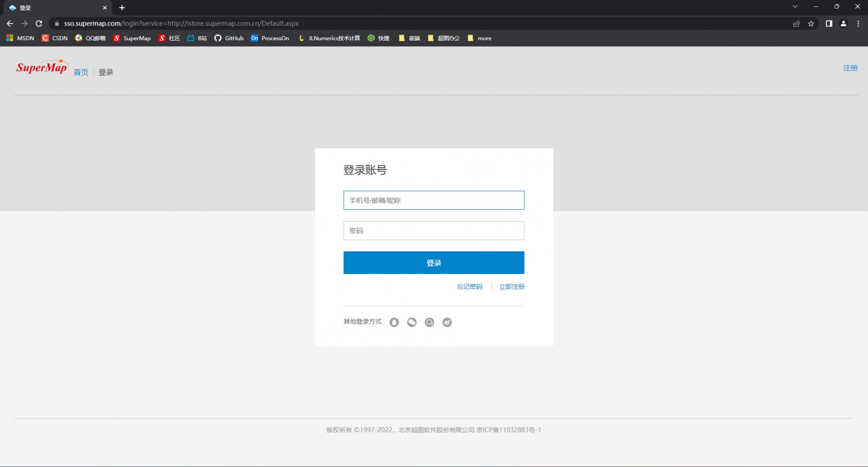Screen dimensions: 868x467
Task: Open the GitHub bookmark
Action: [229, 38]
